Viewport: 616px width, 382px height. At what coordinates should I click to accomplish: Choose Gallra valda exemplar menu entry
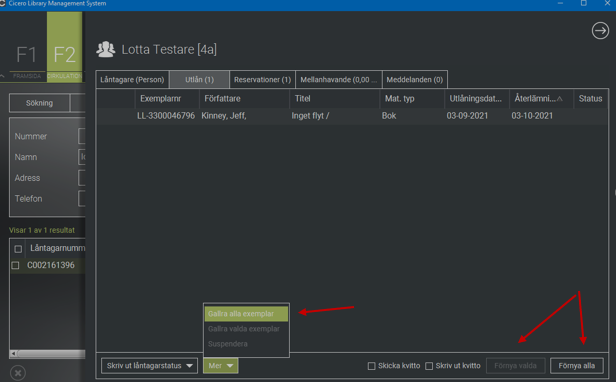pyautogui.click(x=246, y=329)
